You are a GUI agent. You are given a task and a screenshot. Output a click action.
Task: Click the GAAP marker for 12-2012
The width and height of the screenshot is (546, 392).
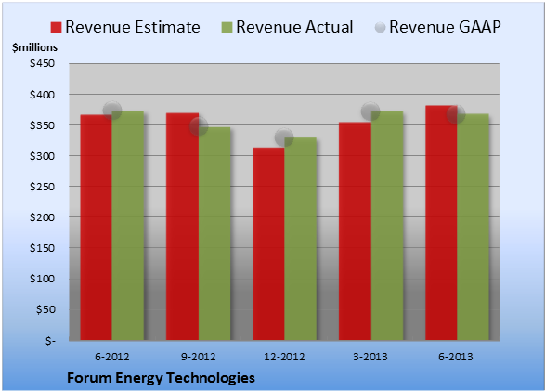(x=284, y=137)
